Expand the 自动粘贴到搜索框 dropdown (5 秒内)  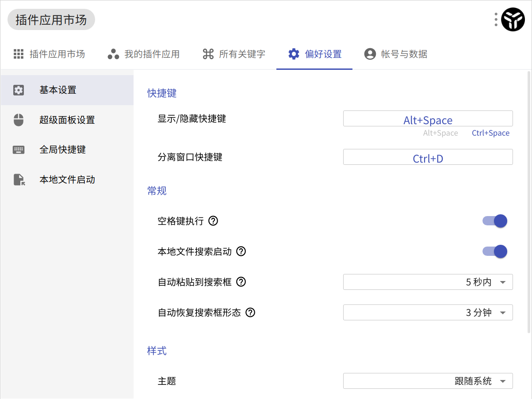point(428,282)
